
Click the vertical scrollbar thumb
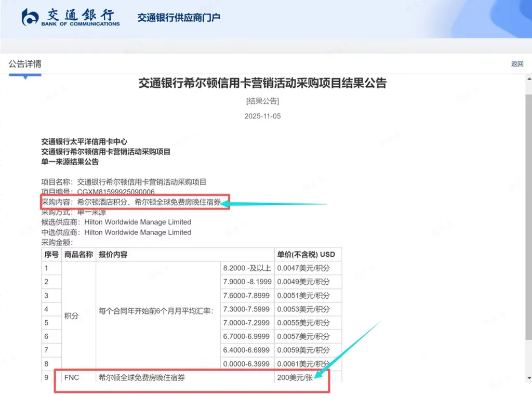coord(528,217)
